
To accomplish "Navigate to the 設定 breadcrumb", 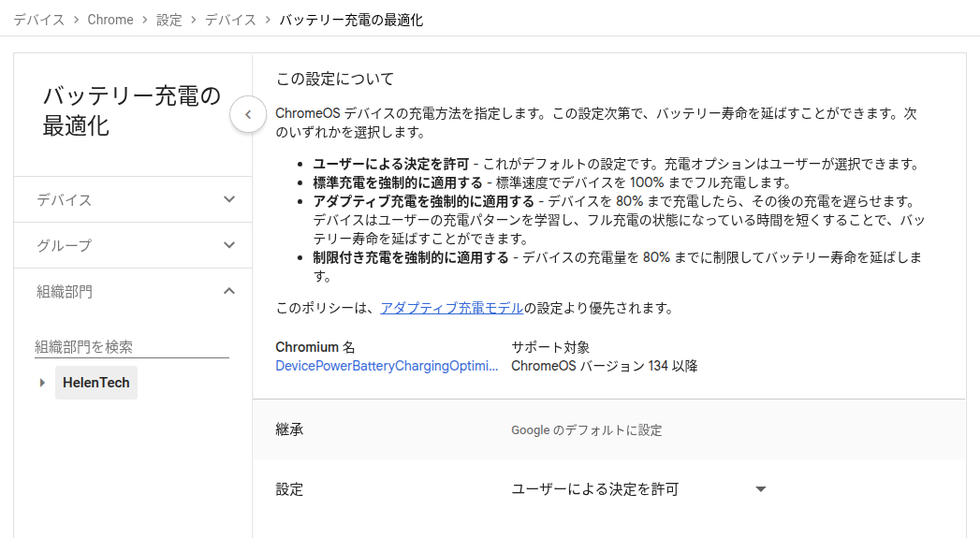I will click(169, 20).
